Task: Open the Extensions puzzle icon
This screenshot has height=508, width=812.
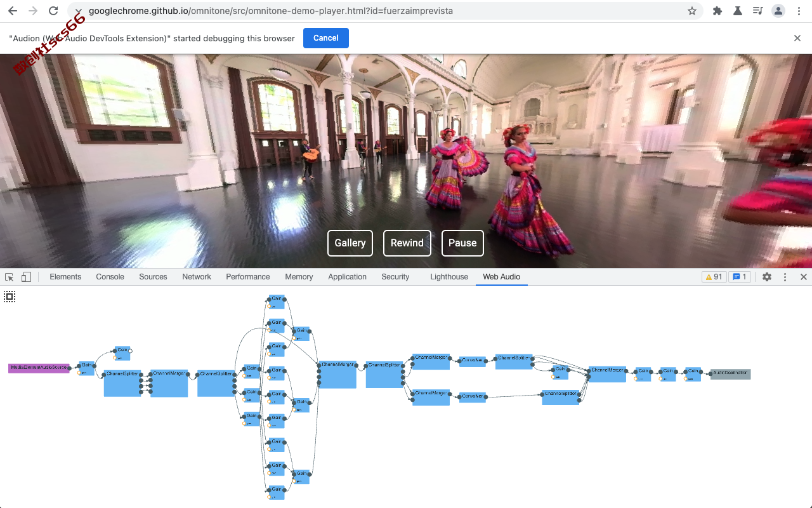Action: pyautogui.click(x=717, y=11)
